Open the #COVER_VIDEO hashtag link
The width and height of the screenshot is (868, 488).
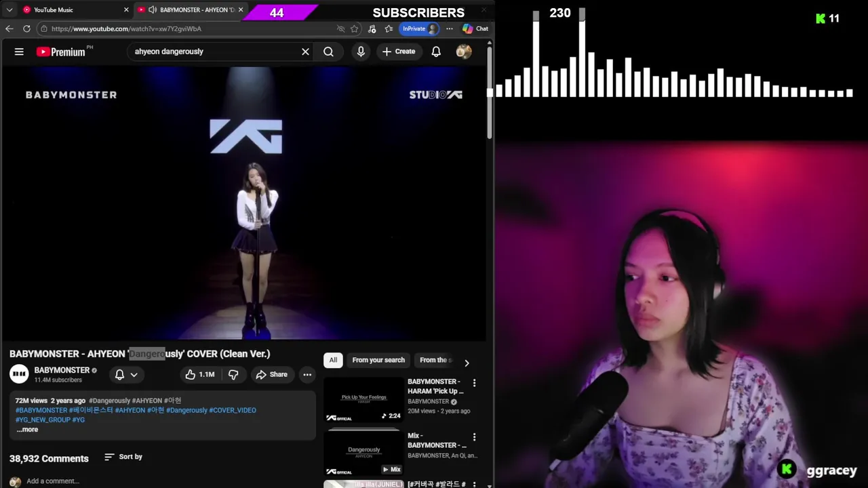(x=233, y=410)
